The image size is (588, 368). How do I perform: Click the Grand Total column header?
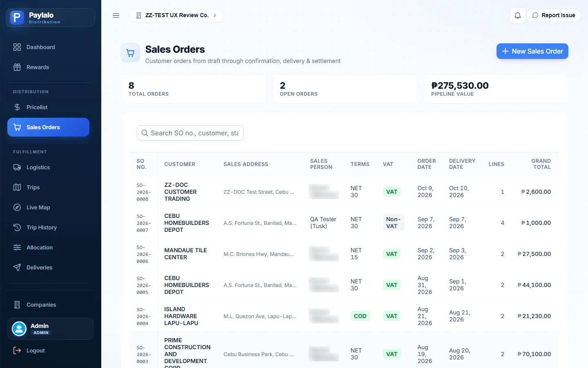click(x=541, y=164)
